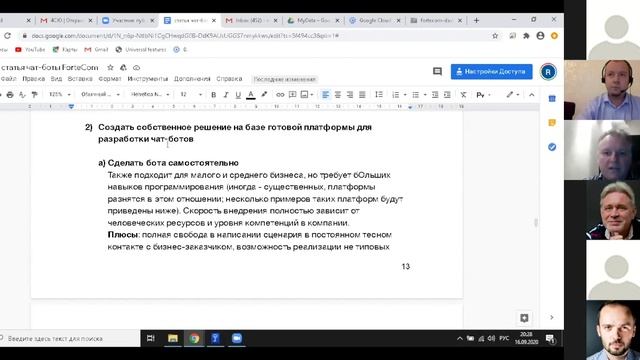
Task: Switch to the MyData Google Drive tab
Action: (x=313, y=20)
